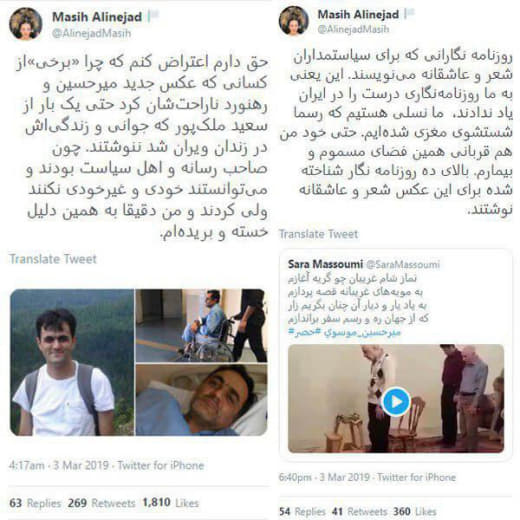The height and width of the screenshot is (520, 520).
Task: View the 1,810 Likes list
Action: [171, 503]
